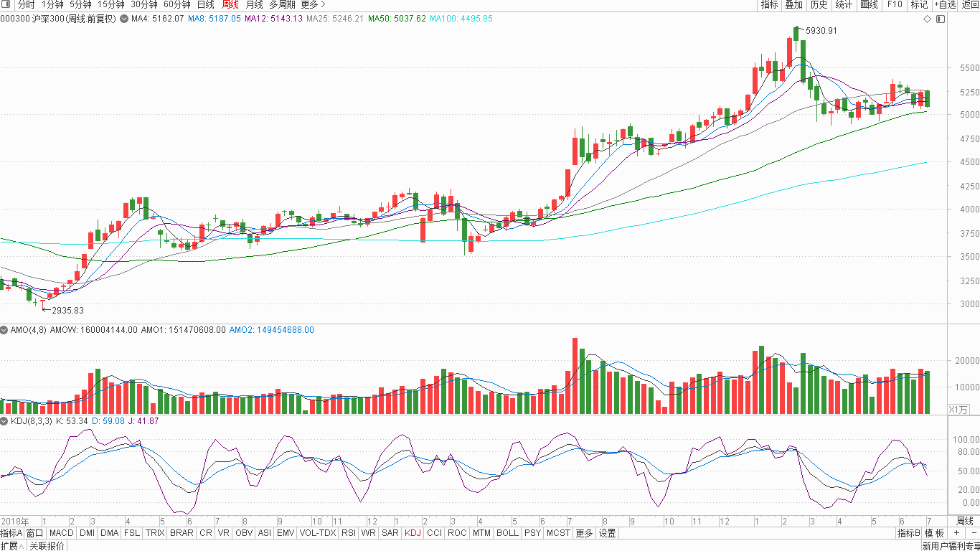Image resolution: width=980 pixels, height=551 pixels.
Task: Select the 指标B tab
Action: tap(908, 533)
